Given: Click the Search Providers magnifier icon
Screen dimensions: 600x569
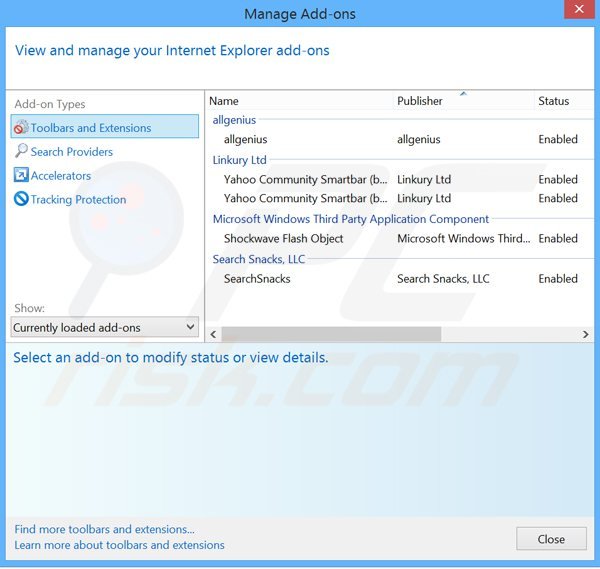Looking at the screenshot, I should [21, 151].
